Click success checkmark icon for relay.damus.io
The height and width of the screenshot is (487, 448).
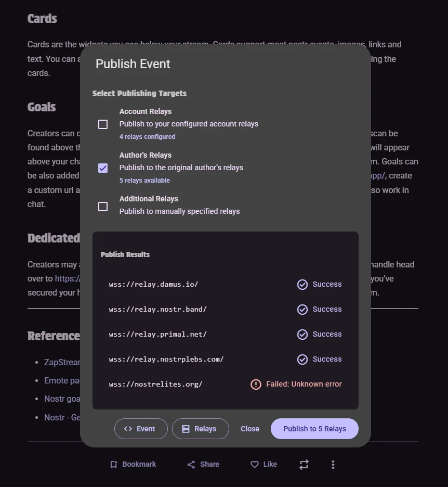pos(302,284)
